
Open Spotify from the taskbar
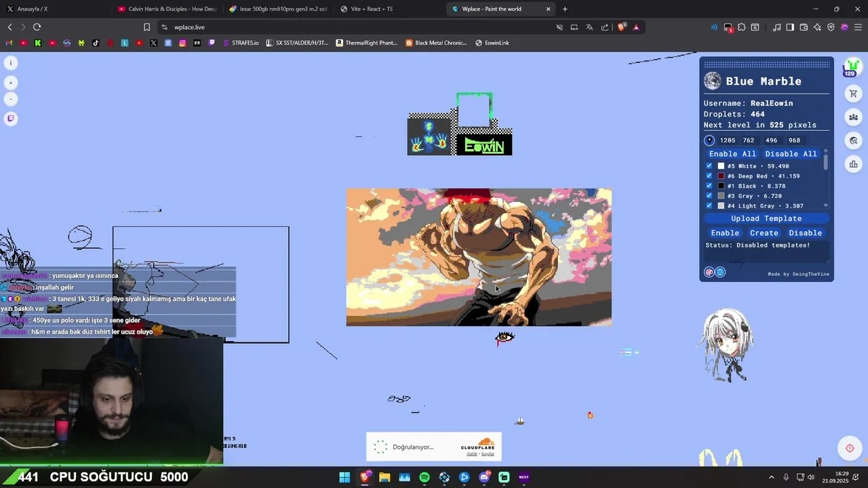coord(425,477)
